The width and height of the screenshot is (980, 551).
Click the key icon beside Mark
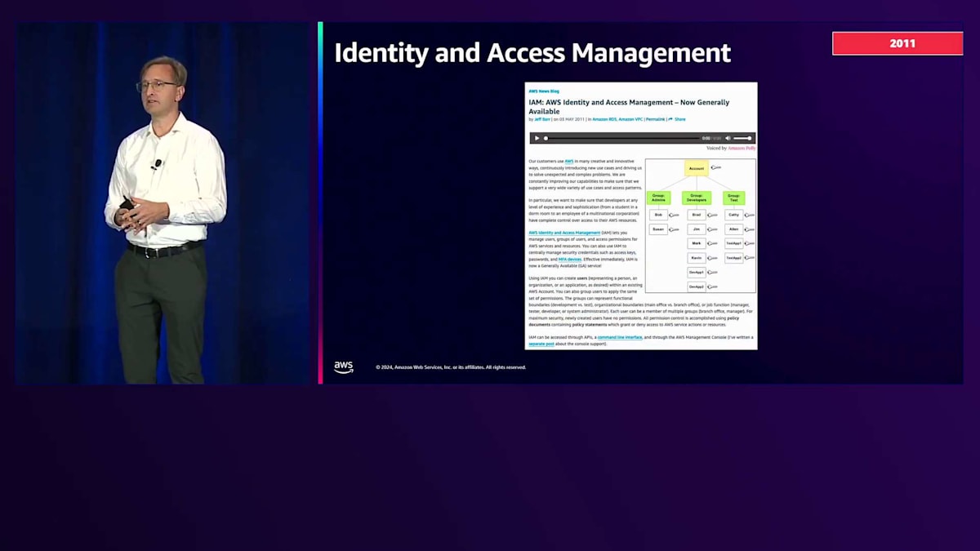pos(712,243)
